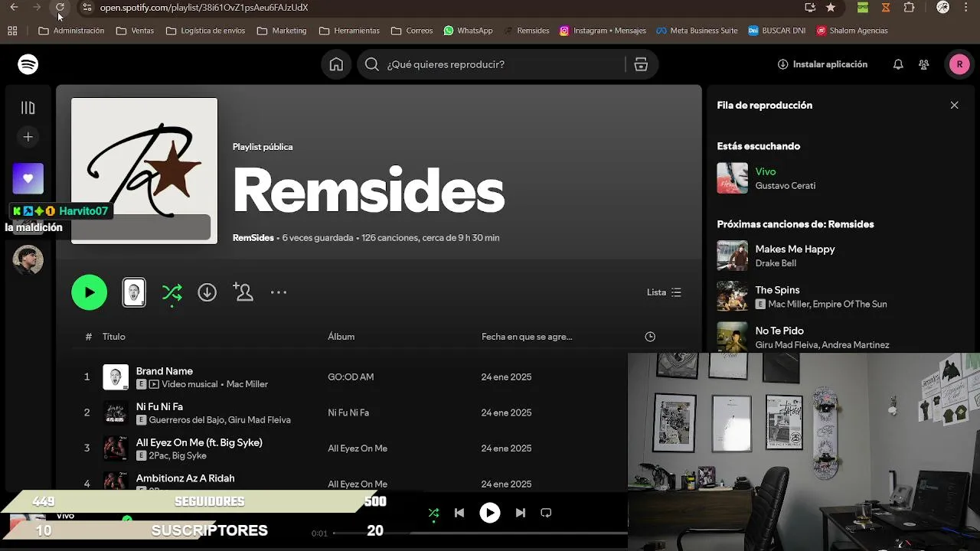Click the Spotify logo icon
Screen dimensions: 980x551
28,64
